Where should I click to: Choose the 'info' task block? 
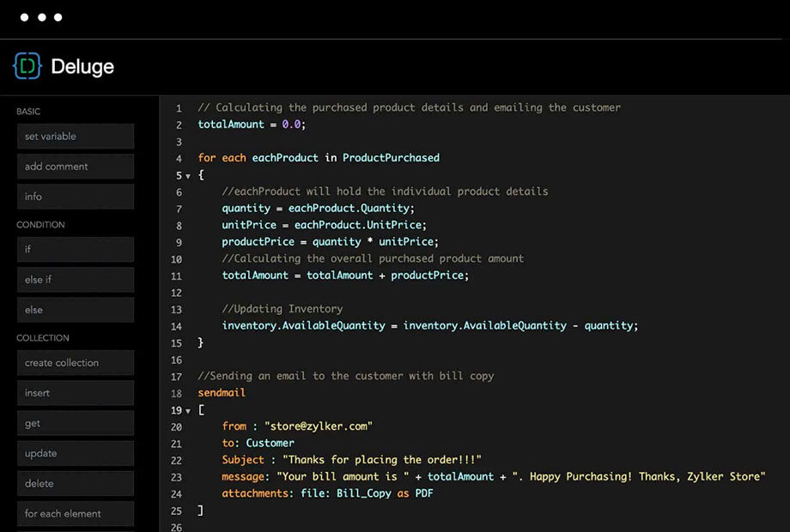pyautogui.click(x=76, y=196)
